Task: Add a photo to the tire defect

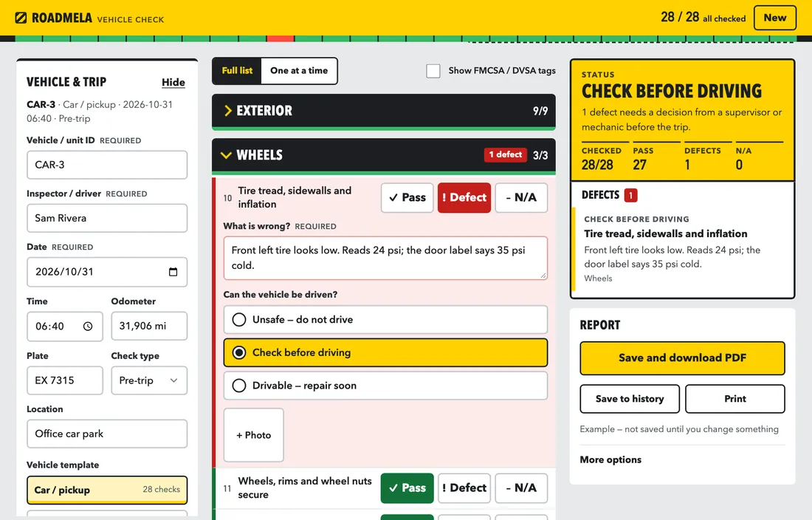Action: click(x=254, y=435)
